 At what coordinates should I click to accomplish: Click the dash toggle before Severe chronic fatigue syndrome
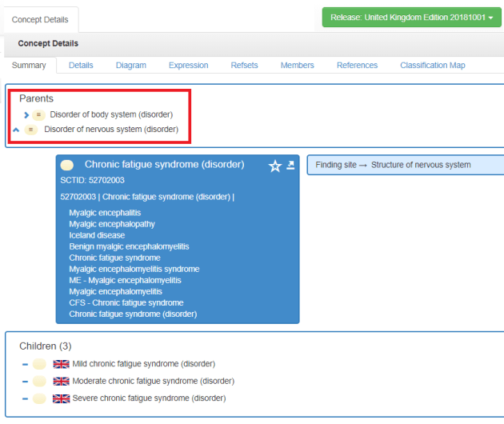pyautogui.click(x=26, y=398)
